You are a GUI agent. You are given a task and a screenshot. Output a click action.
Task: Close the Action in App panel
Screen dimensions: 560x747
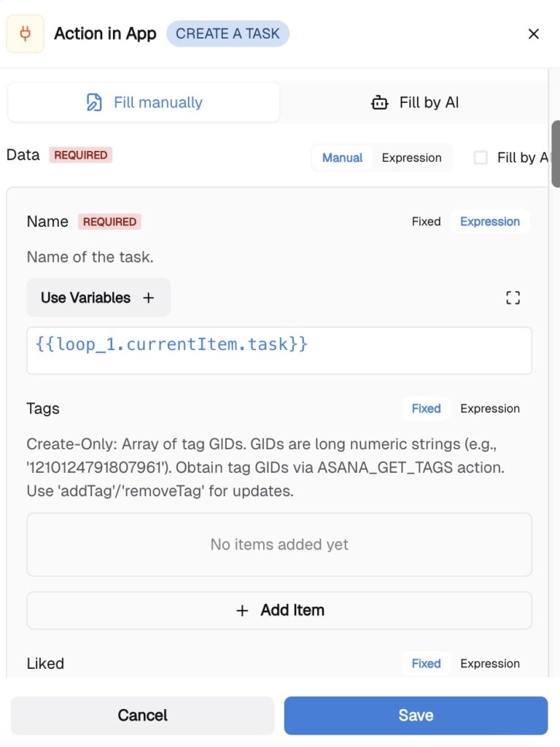pyautogui.click(x=534, y=34)
